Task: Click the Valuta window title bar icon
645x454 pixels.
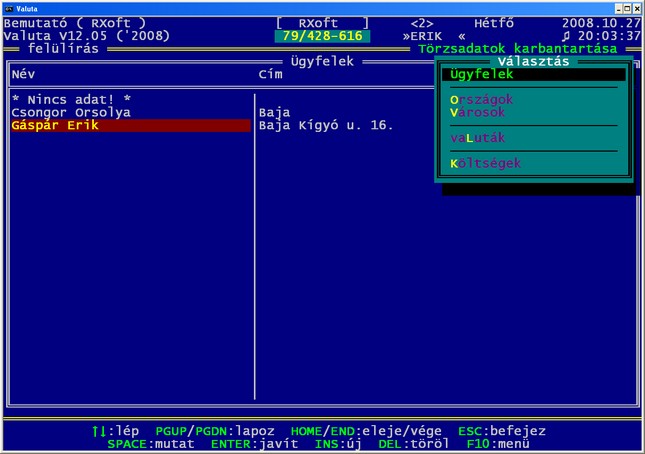Action: pyautogui.click(x=8, y=7)
